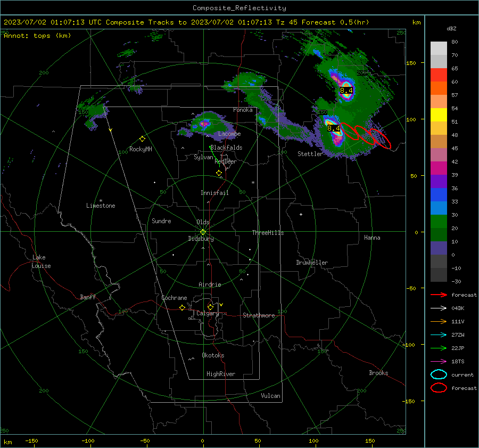Screen dimensions: 479x448
Task: Select the Vulcan label
Action: pyautogui.click(x=270, y=396)
